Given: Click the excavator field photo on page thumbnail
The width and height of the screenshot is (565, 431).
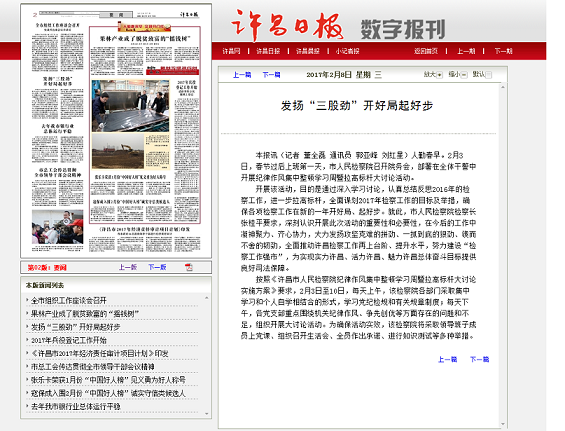Looking at the screenshot, I should [117, 151].
